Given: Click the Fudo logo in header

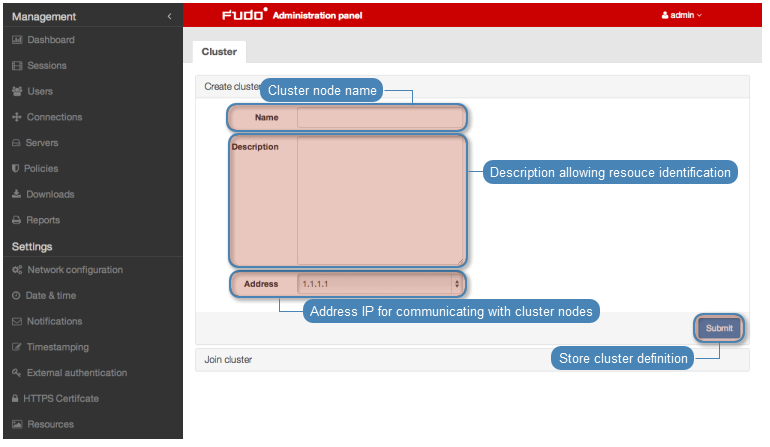Looking at the screenshot, I should [x=245, y=14].
